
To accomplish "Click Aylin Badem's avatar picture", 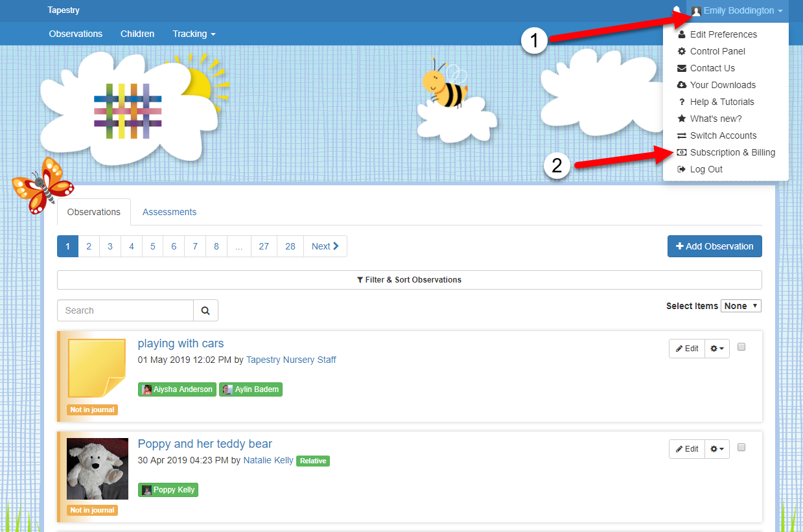I will click(227, 389).
